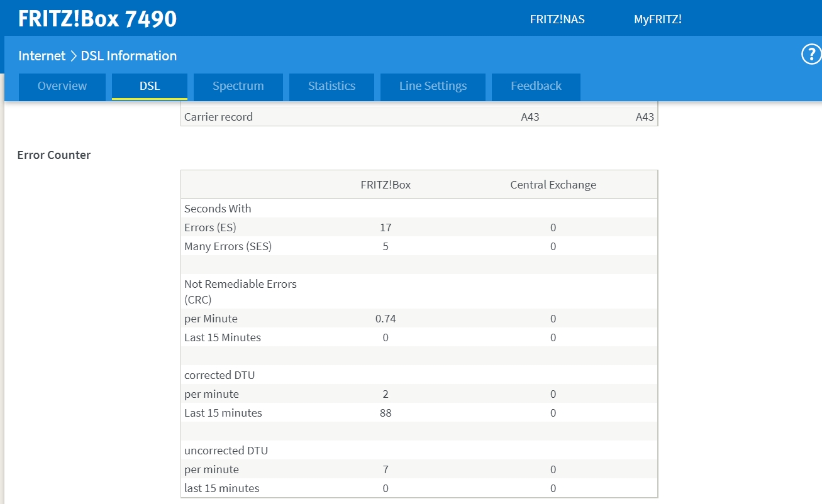Open the Spectrum tab

(238, 86)
